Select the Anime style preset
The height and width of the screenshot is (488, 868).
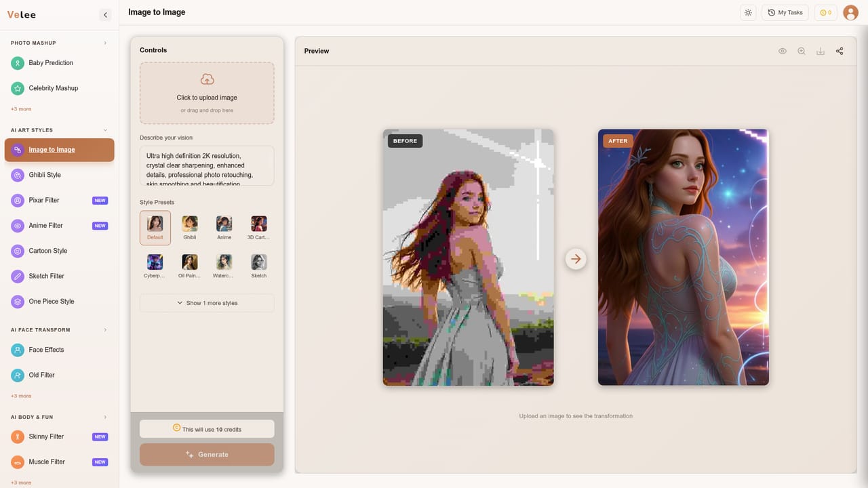(224, 228)
